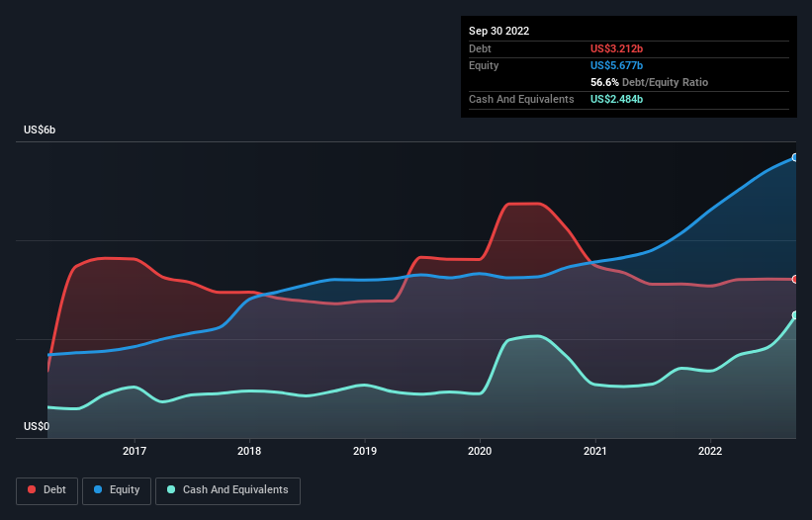Screen dimensions: 812x520
Task: Toggle the Equity series legend button
Action: pos(117,490)
